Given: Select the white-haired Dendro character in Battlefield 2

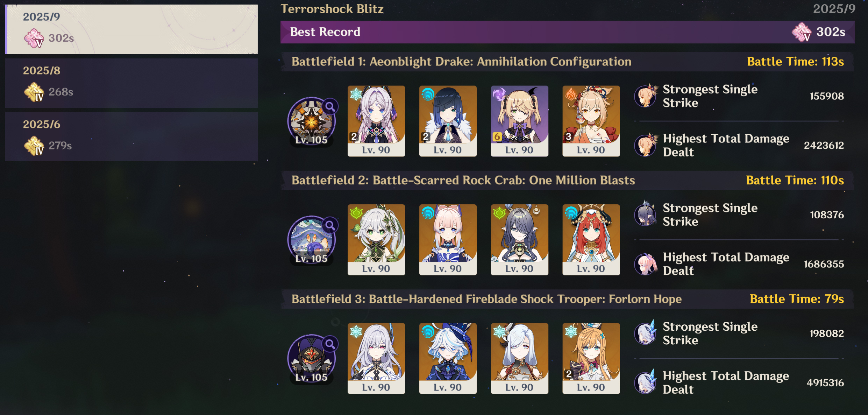Looking at the screenshot, I should tap(376, 240).
